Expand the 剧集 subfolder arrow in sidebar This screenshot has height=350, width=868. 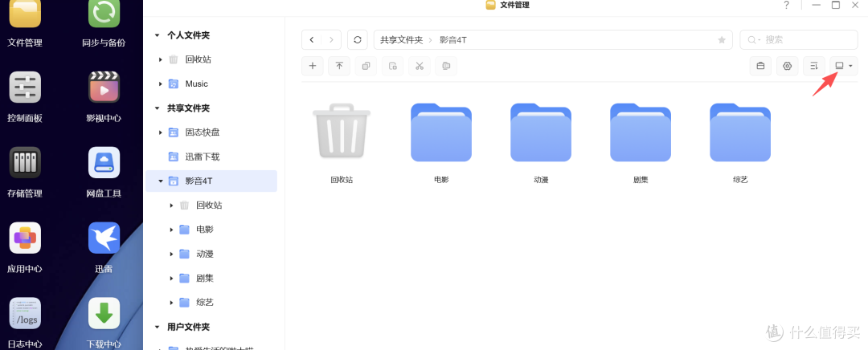pyautogui.click(x=172, y=278)
